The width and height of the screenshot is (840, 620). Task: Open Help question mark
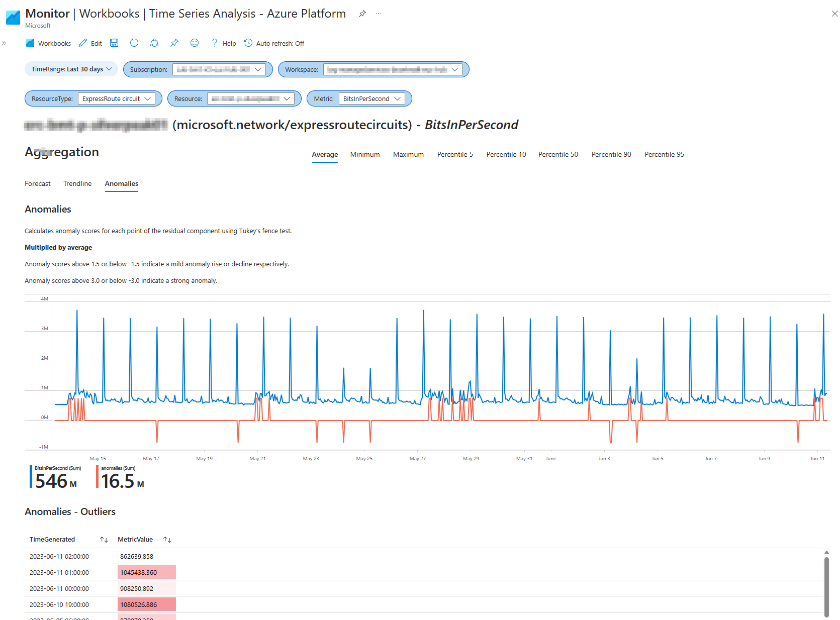215,43
